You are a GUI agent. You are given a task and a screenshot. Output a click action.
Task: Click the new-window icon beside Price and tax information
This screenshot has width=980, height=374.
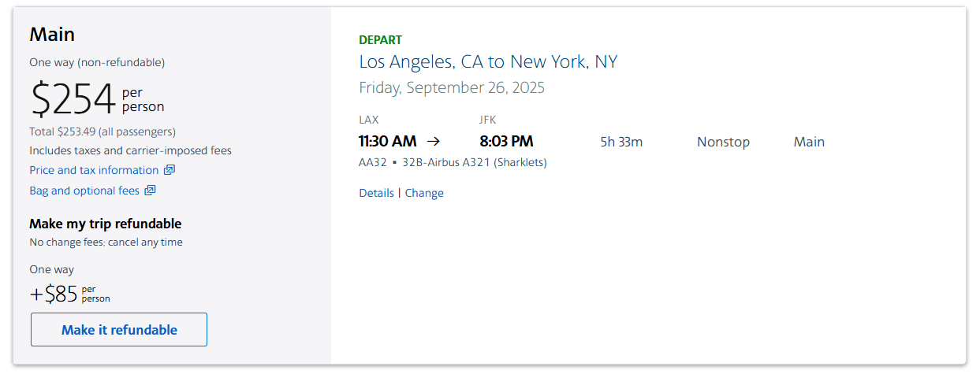(x=170, y=170)
